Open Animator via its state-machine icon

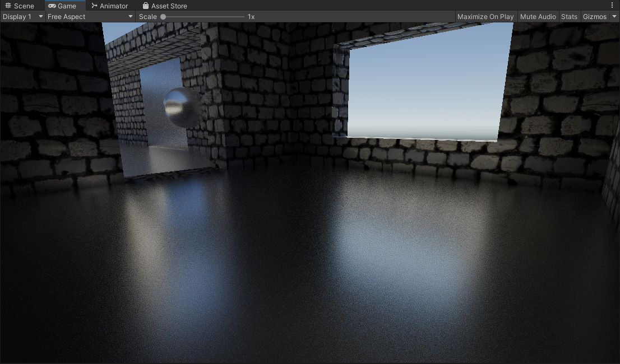coord(94,6)
